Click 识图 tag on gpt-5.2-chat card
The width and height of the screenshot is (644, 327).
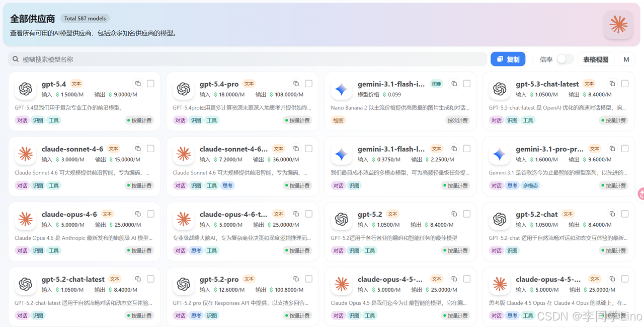pyautogui.click(x=512, y=250)
